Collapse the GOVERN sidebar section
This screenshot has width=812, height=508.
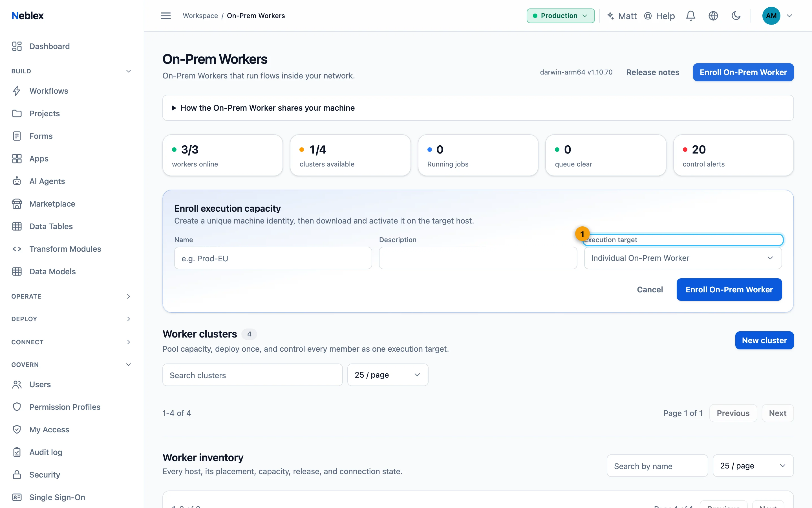click(x=72, y=365)
